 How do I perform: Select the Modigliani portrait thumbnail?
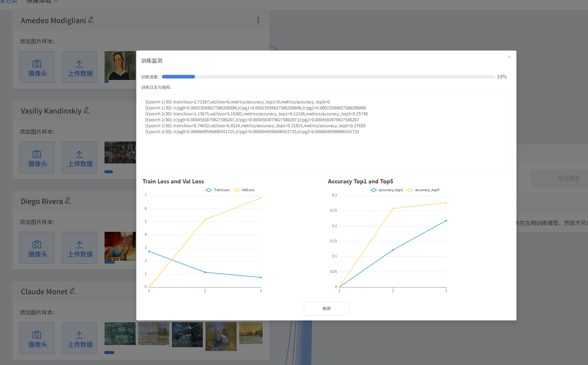(120, 65)
